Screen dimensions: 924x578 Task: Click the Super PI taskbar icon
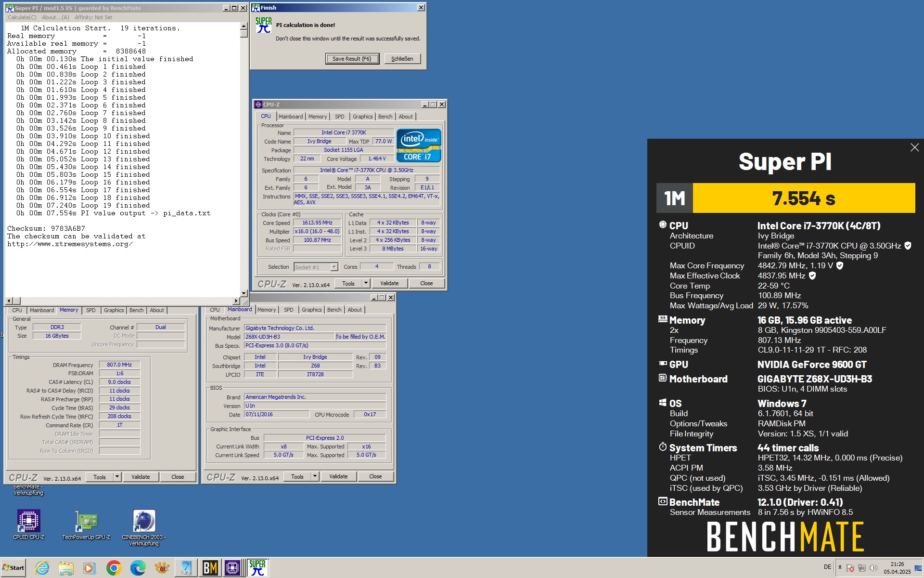(257, 568)
